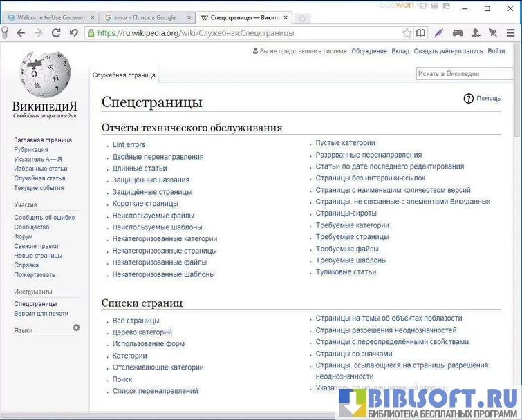Open the Lint errors link
The height and width of the screenshot is (420, 522).
pyautogui.click(x=129, y=145)
